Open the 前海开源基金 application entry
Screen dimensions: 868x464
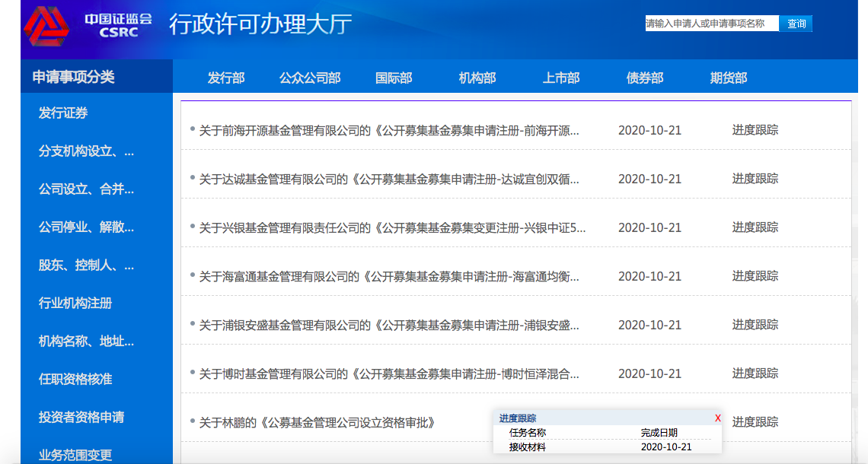[389, 131]
